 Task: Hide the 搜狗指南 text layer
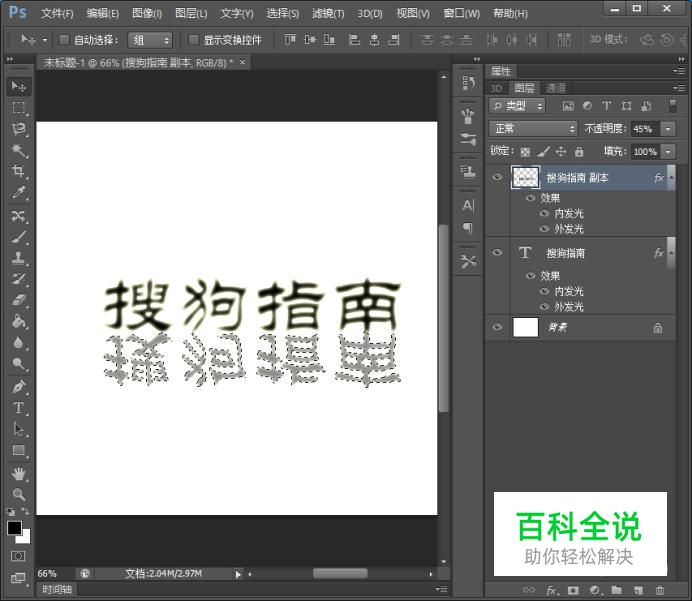[x=497, y=252]
